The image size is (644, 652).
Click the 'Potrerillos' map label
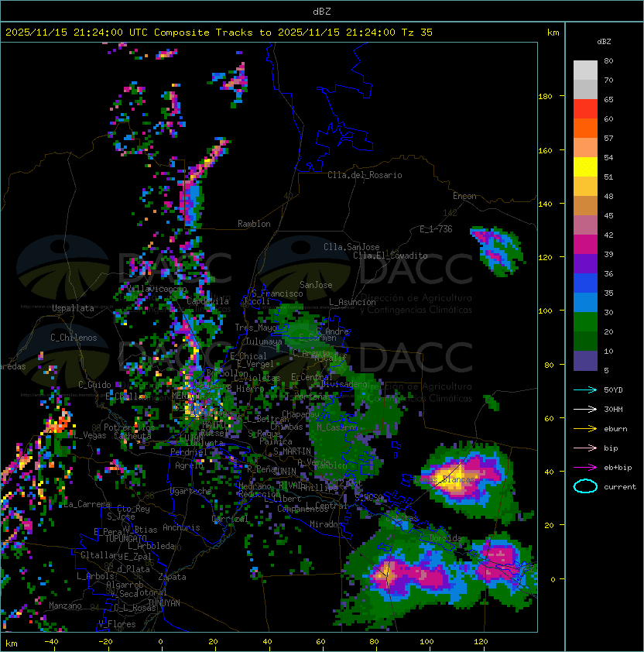[129, 427]
